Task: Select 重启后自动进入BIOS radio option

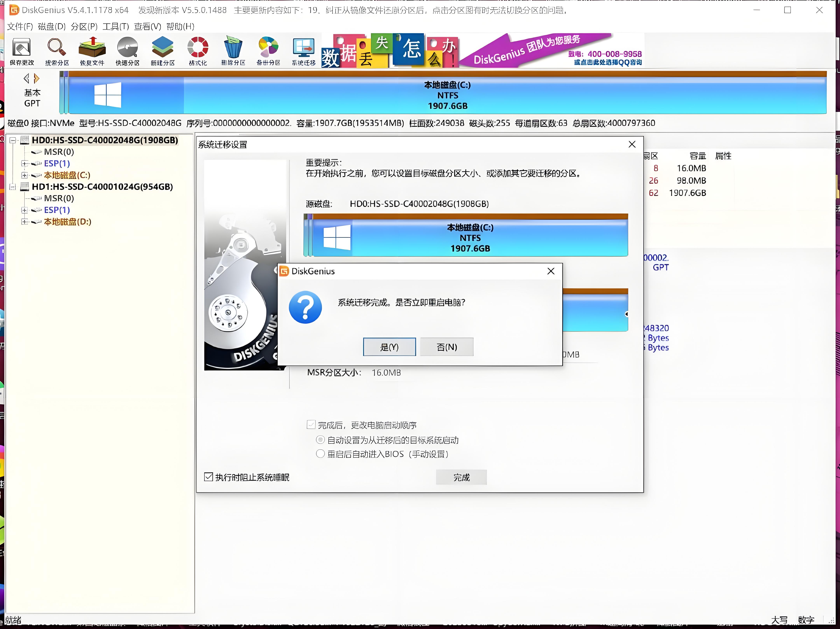Action: pyautogui.click(x=320, y=454)
